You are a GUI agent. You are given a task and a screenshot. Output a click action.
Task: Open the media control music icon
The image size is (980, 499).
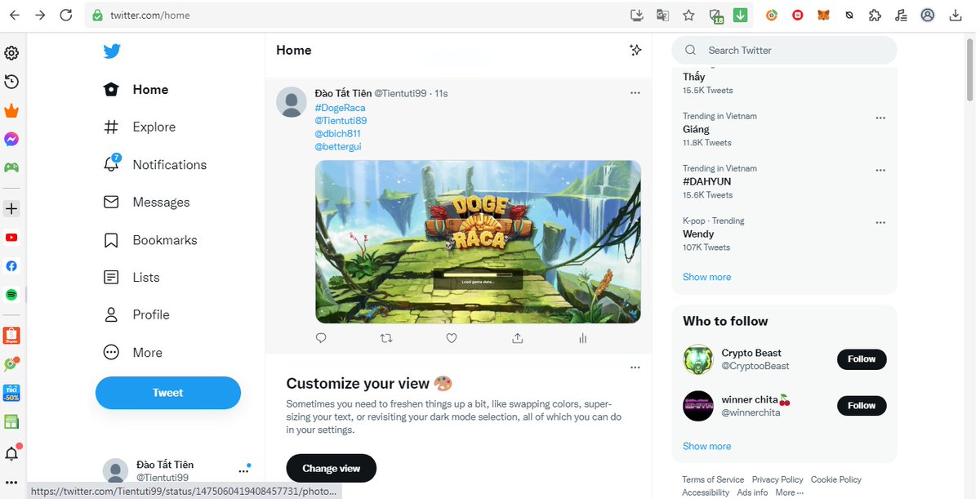[x=901, y=15]
